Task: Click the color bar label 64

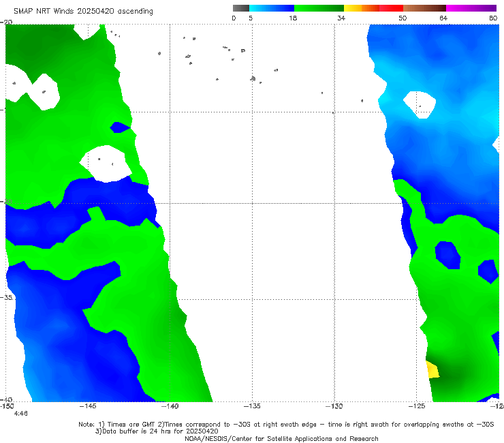Action: point(443,18)
